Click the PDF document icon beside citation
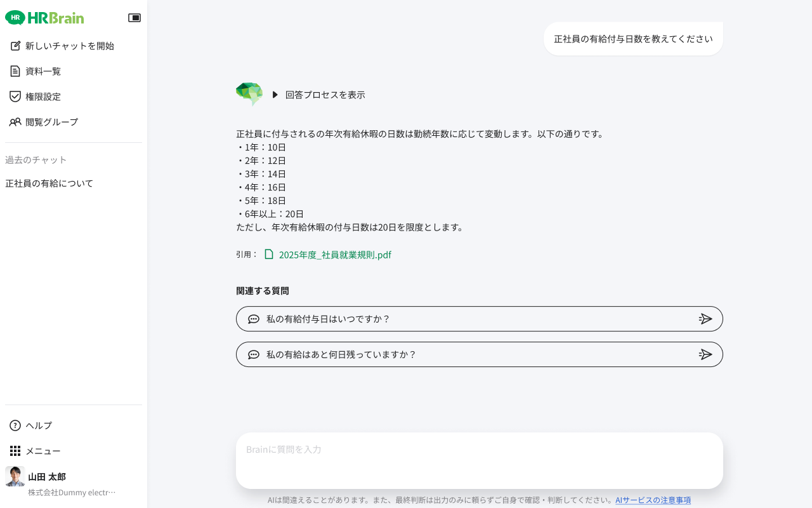The height and width of the screenshot is (508, 812). [x=269, y=254]
